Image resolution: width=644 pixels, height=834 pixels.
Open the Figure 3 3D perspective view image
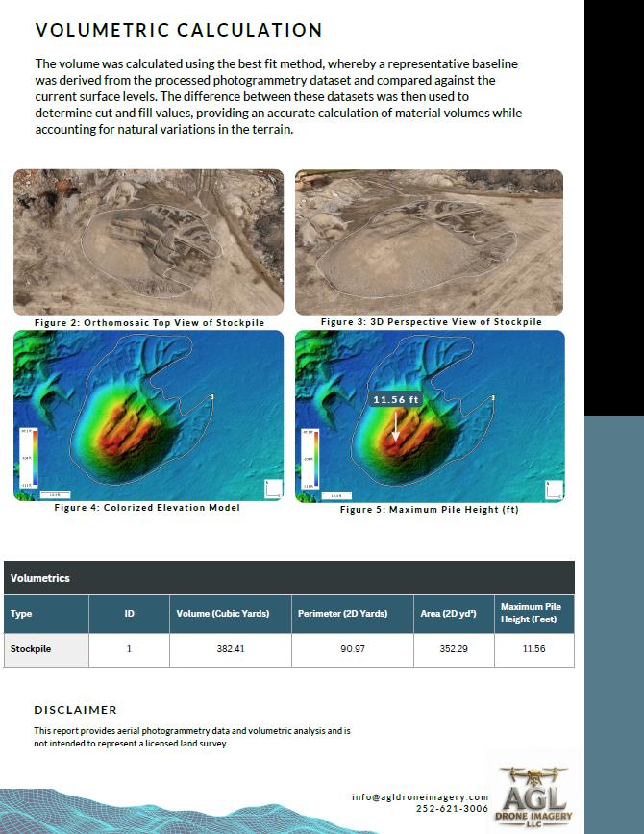430,242
